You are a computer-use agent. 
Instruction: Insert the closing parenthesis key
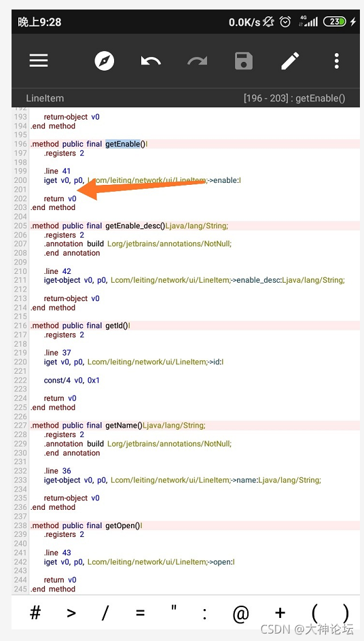[x=346, y=613]
